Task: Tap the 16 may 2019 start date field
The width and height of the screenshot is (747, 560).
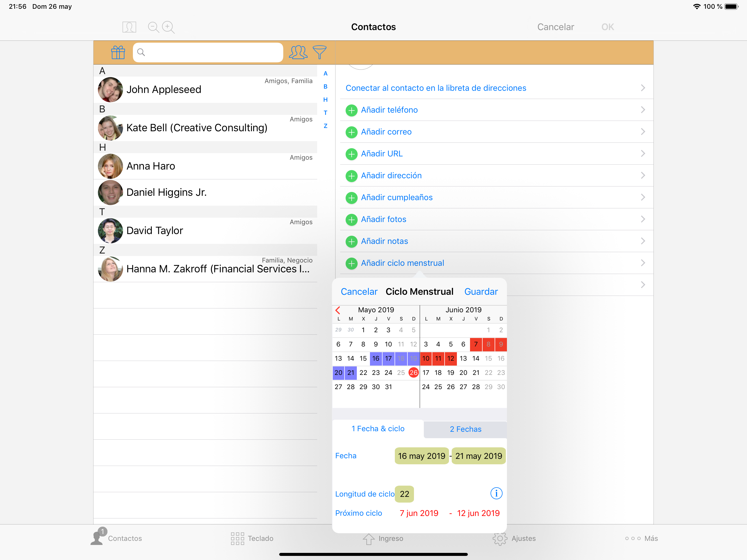Action: [421, 456]
